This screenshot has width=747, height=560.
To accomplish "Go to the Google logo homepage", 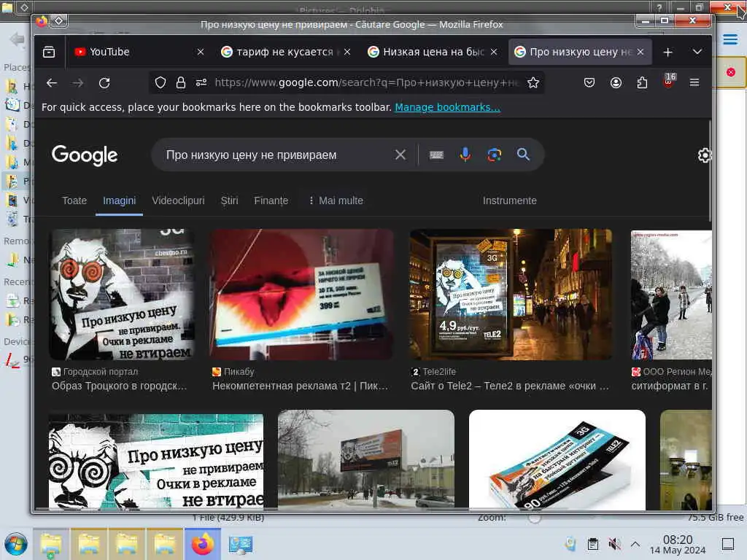I will tap(85, 155).
